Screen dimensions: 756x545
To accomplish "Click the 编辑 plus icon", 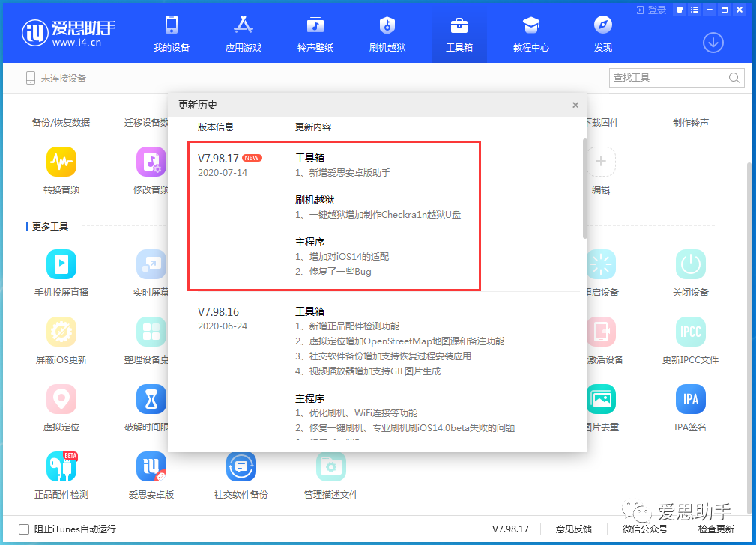I will (601, 162).
